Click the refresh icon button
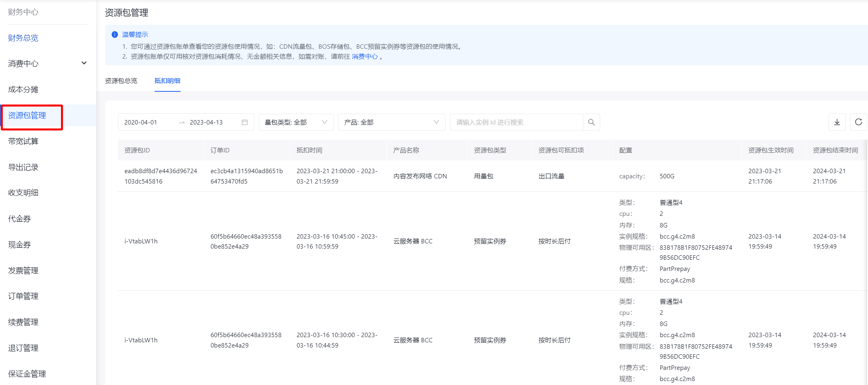The height and width of the screenshot is (385, 868). tap(858, 122)
